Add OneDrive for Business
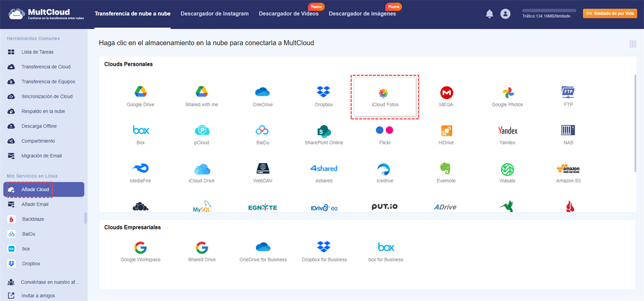Viewport: 644px width, 301px height. point(262,252)
